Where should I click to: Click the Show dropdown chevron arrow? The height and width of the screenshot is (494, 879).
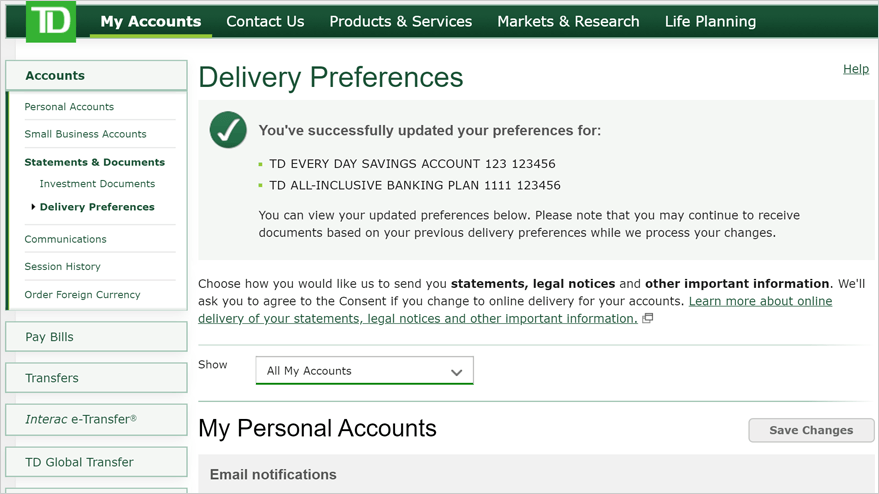click(456, 372)
